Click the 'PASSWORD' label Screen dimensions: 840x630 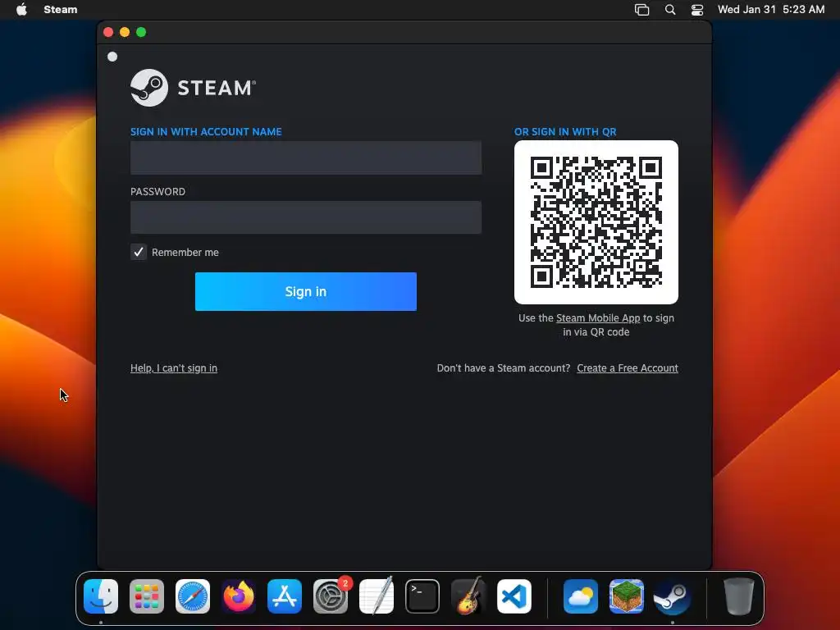[x=158, y=192]
